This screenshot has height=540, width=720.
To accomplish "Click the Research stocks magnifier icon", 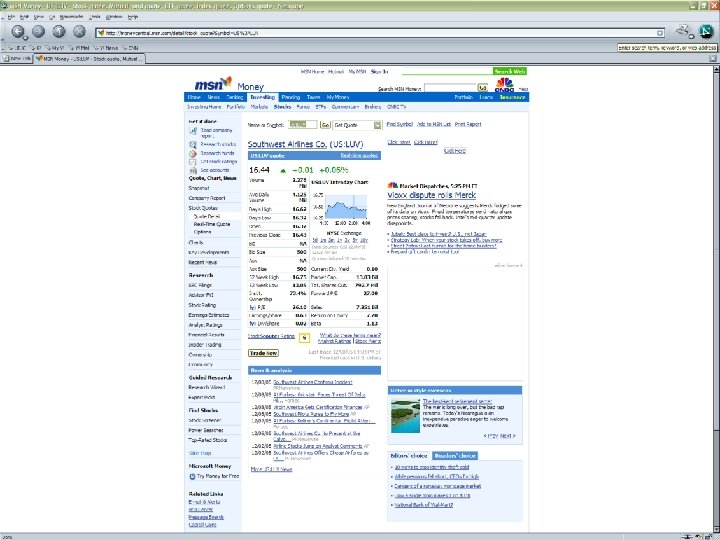I will [193, 145].
